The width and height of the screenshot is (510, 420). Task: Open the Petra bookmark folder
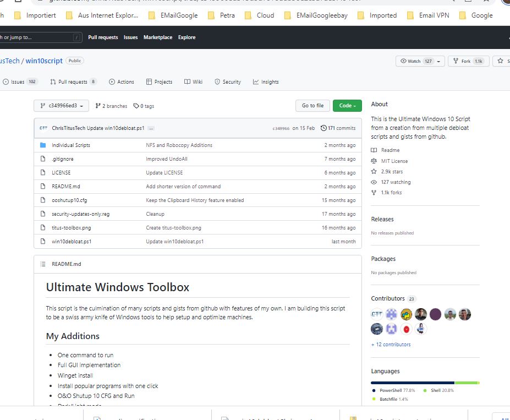click(x=221, y=15)
